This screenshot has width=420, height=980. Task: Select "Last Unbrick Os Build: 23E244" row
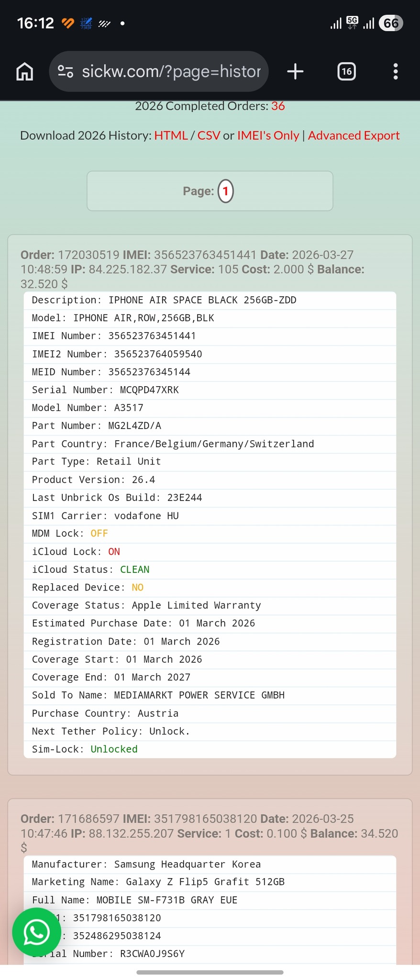(210, 498)
